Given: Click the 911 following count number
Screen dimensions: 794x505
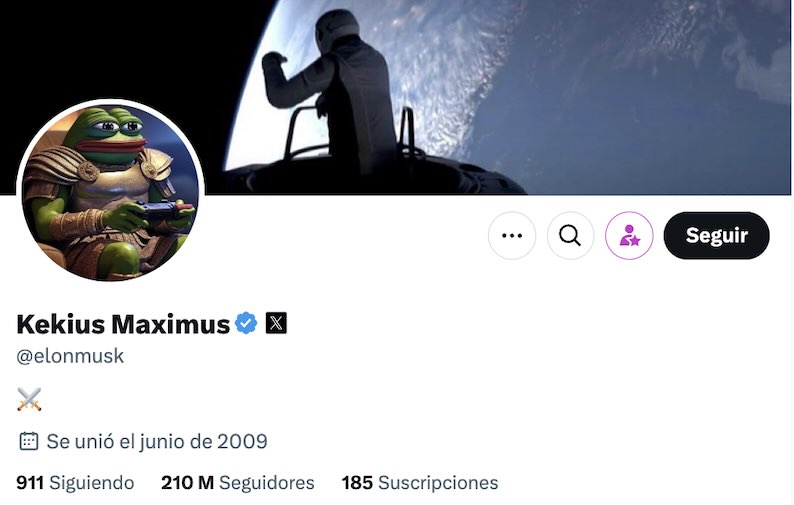Looking at the screenshot, I should [30, 483].
